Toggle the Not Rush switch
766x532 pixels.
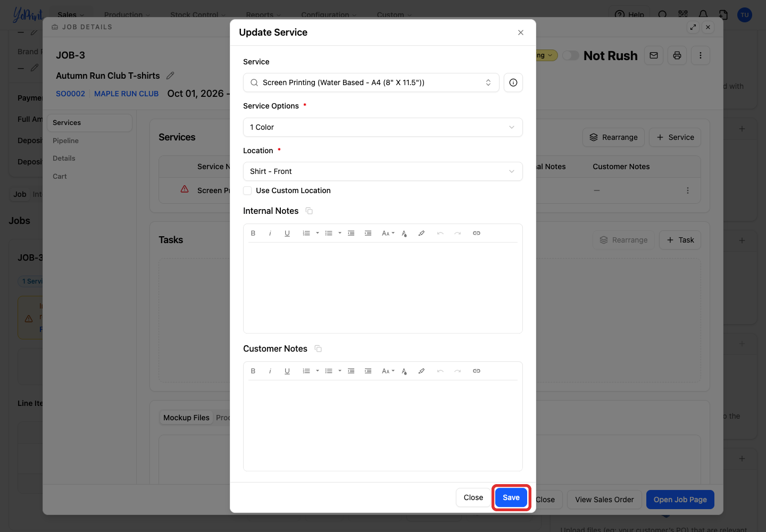(571, 55)
